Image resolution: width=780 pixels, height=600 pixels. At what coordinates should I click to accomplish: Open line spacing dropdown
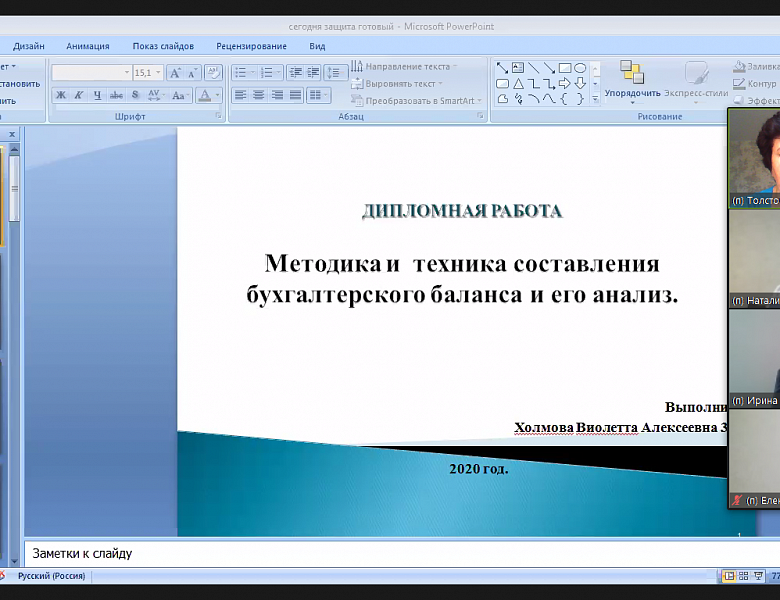pos(335,73)
